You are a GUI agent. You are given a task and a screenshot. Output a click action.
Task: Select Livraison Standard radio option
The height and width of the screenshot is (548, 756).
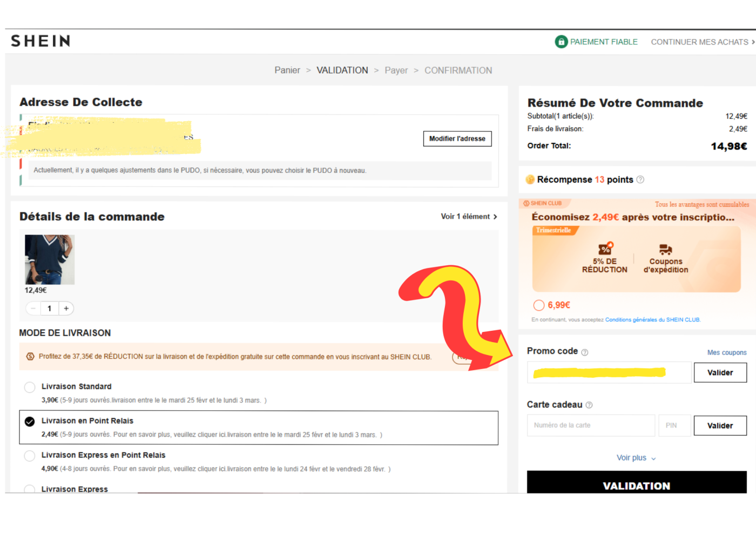[30, 387]
